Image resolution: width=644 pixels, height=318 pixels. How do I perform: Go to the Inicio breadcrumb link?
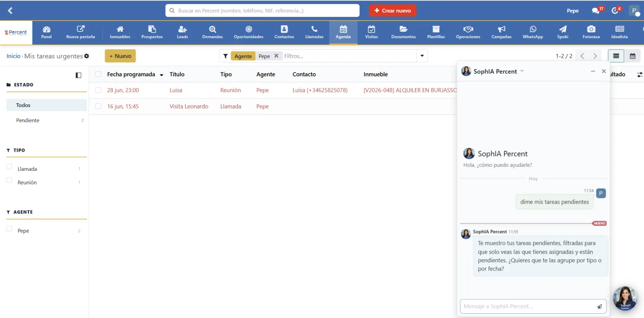13,56
